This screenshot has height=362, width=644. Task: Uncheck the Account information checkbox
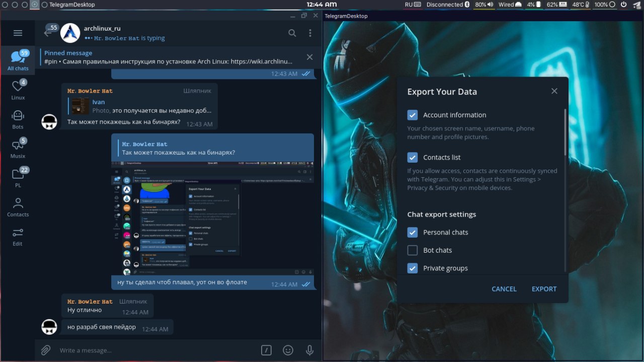(x=413, y=115)
